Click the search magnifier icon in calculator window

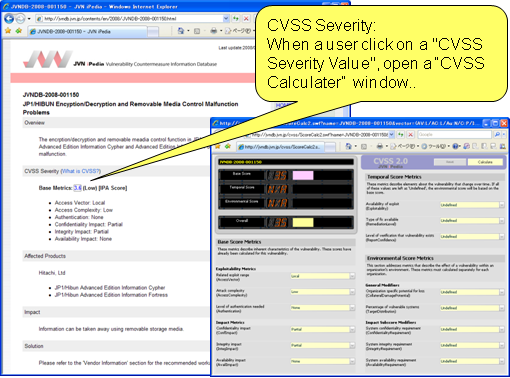(497, 135)
